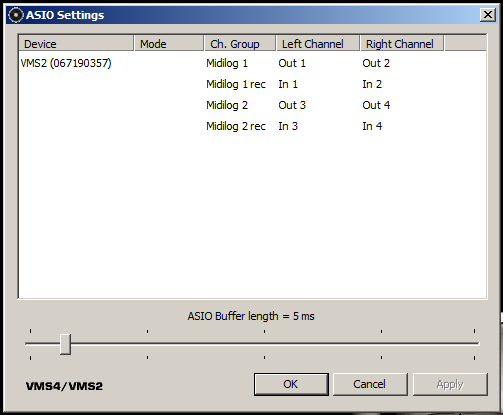
Task: Click the Ch. Group column header
Action: 240,44
